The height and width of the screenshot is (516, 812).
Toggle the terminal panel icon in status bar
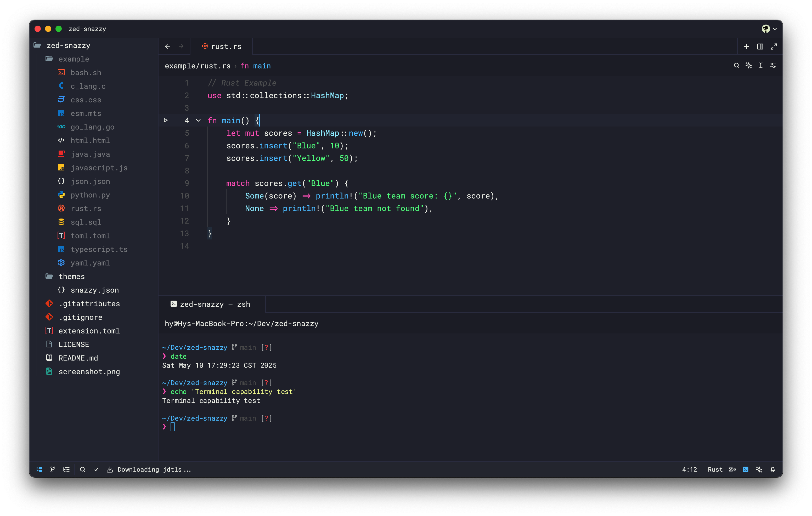(x=746, y=469)
